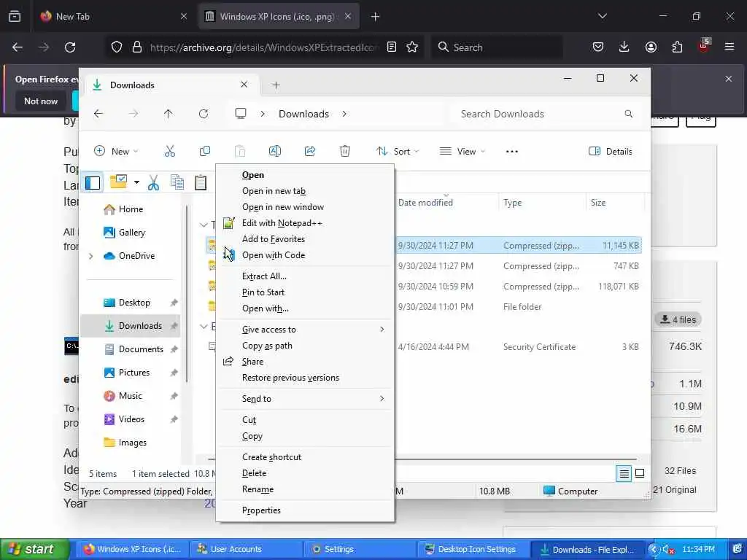This screenshot has width=747, height=560.
Task: Click the Rename icon in Explorer command bar
Action: point(275,152)
